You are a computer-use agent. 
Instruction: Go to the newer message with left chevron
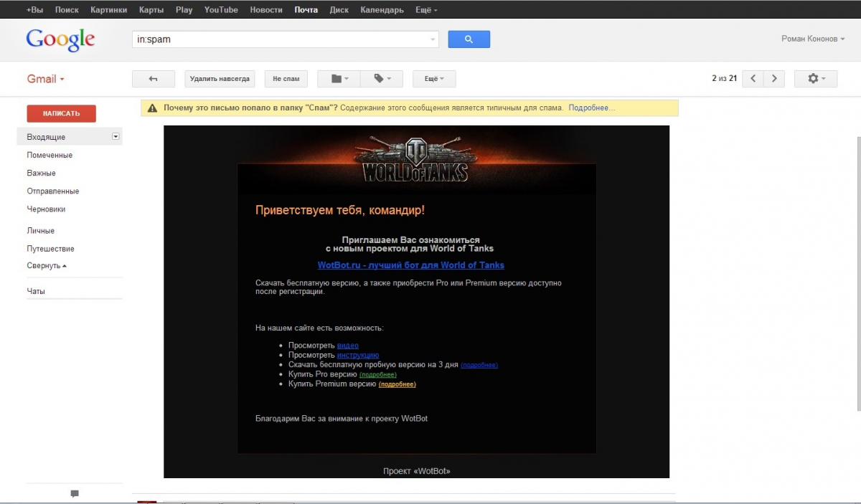point(752,79)
